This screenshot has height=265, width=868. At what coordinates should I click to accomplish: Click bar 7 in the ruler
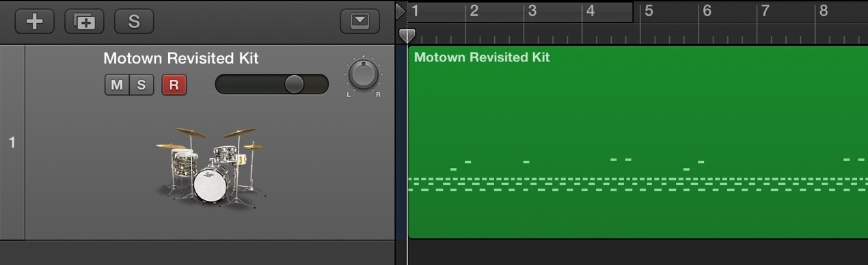click(765, 10)
